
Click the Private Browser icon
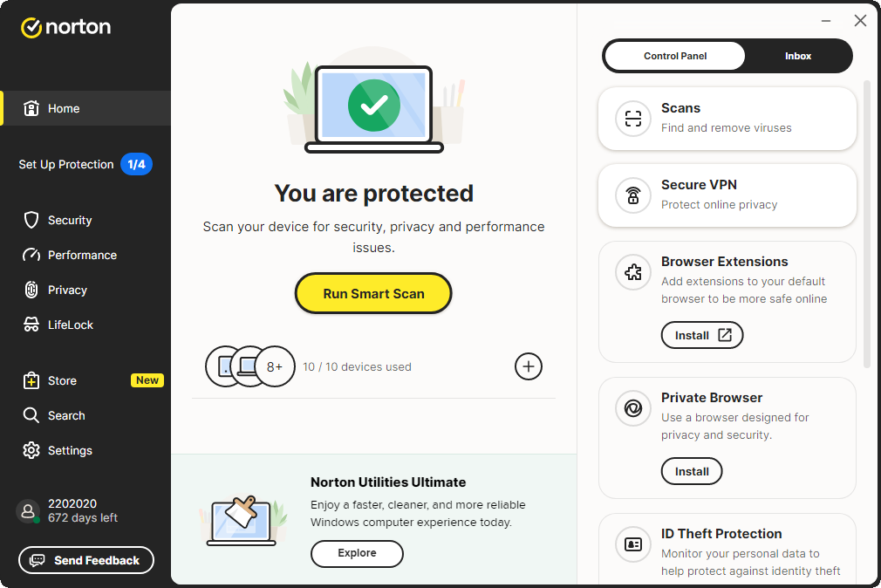(x=633, y=408)
